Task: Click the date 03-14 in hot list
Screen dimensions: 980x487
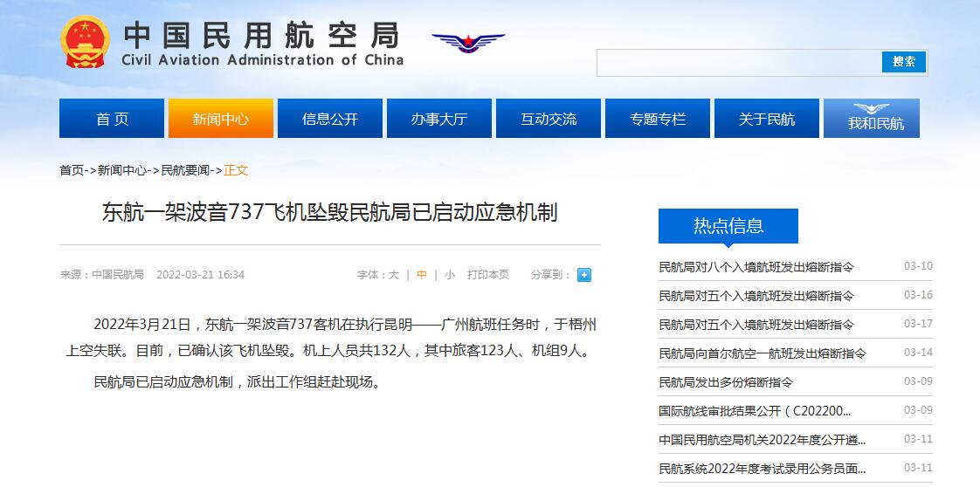Action: 918,352
